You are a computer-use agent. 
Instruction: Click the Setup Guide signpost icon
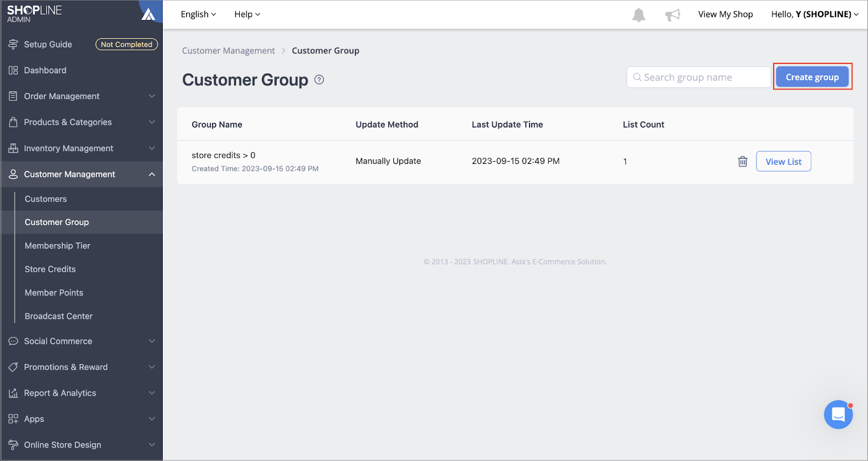coord(13,44)
